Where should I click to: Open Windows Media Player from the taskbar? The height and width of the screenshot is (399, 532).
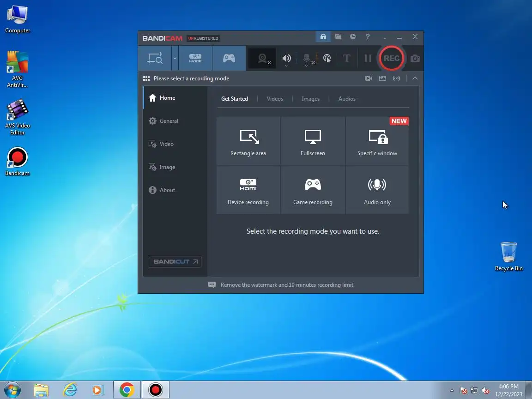(97, 390)
